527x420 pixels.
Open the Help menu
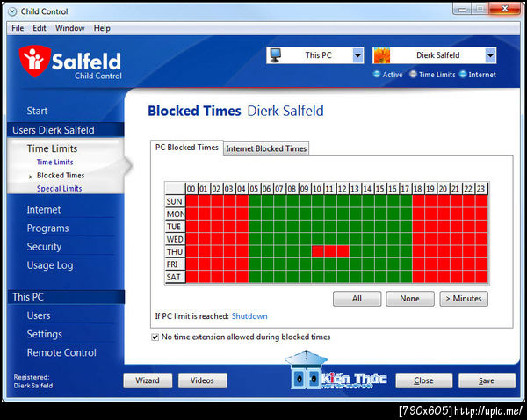tap(102, 28)
